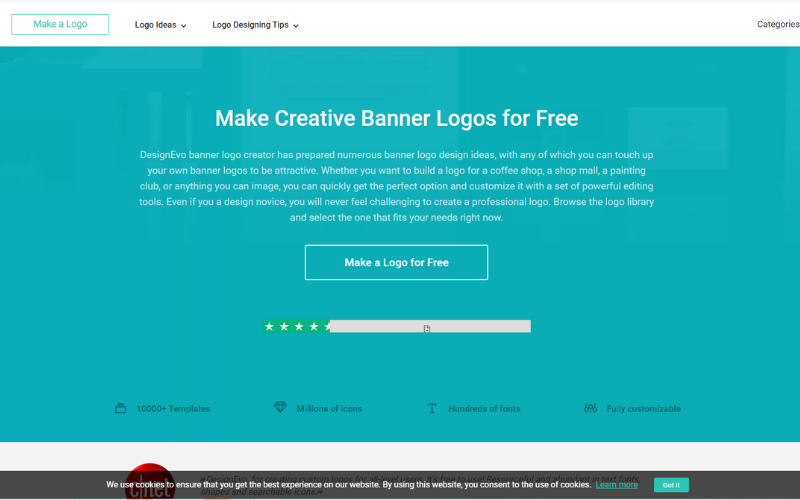Click Make a Logo for Free button
Viewport: 800px width, 500px height.
pyautogui.click(x=396, y=262)
